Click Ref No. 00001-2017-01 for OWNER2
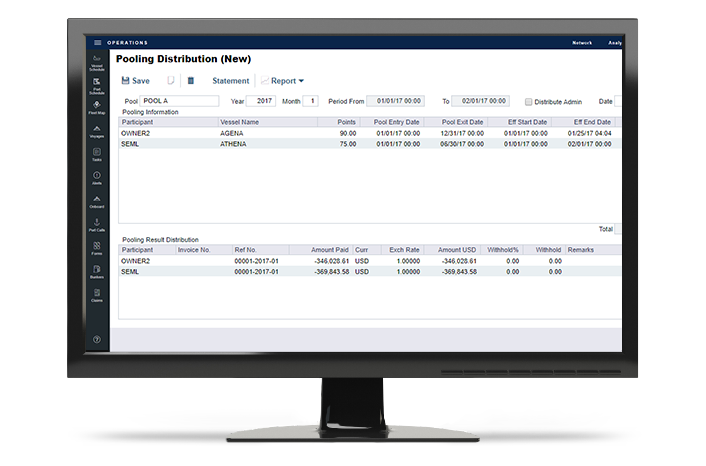 pyautogui.click(x=256, y=261)
